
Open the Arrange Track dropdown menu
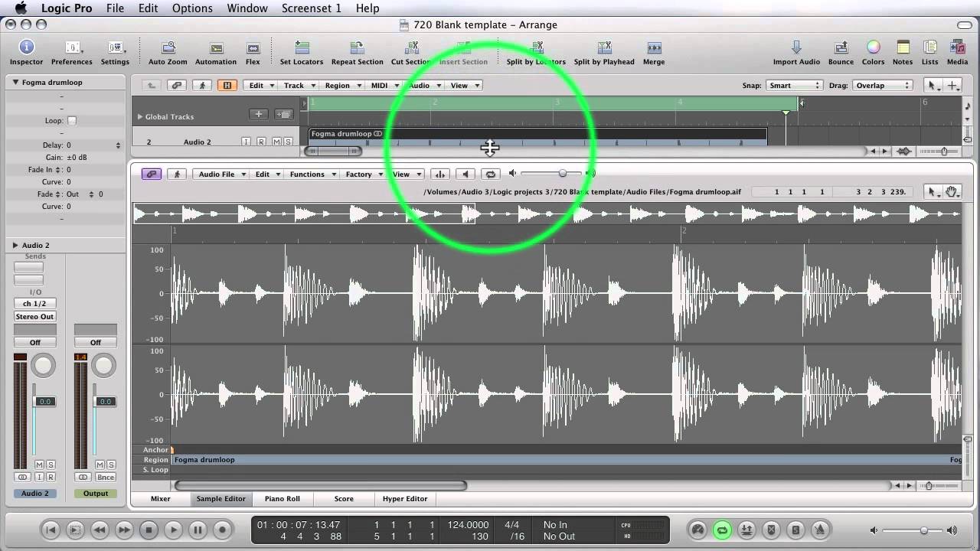coord(297,86)
